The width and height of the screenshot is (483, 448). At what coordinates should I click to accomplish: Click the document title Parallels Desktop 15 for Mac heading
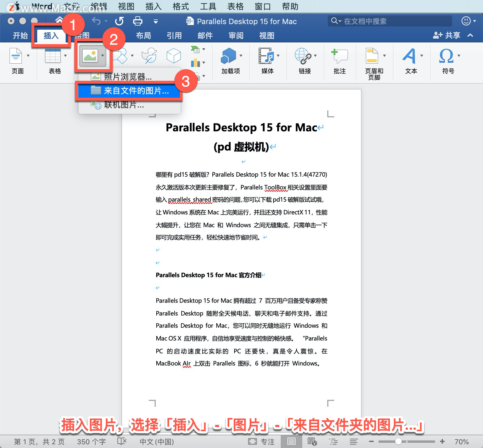click(241, 127)
